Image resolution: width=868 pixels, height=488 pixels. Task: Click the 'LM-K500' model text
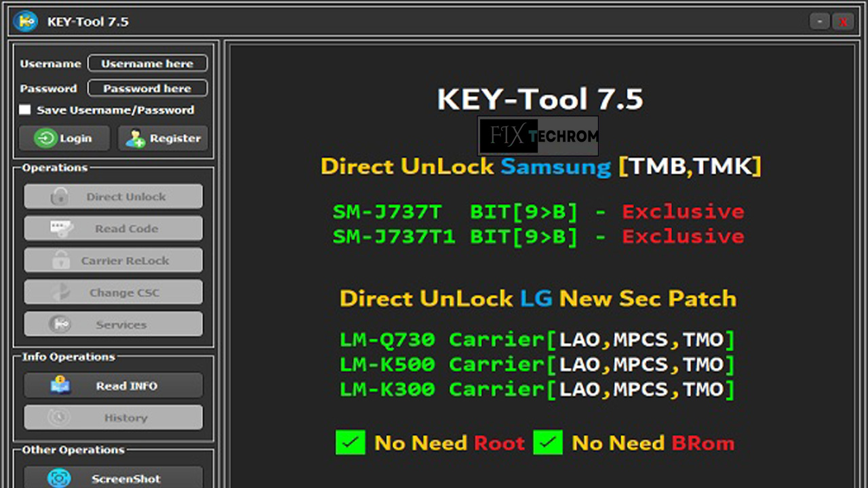[387, 365]
